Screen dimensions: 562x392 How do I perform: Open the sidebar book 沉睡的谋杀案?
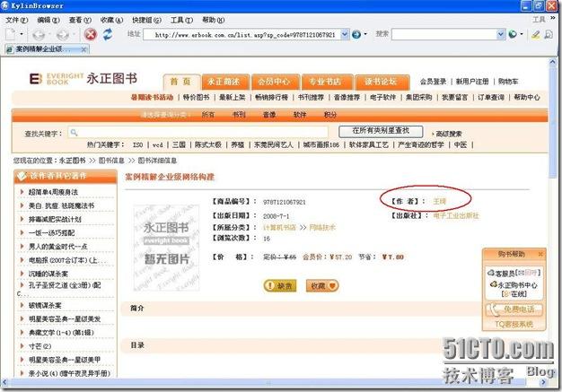pos(48,274)
